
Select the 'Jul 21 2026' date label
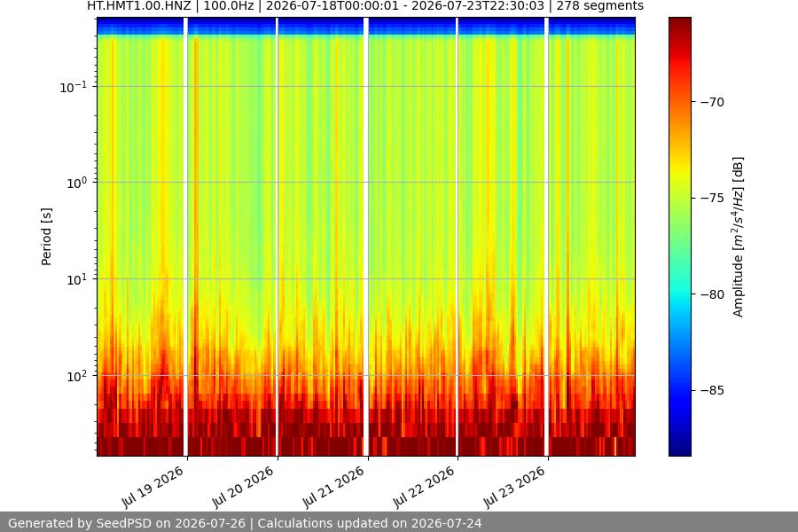[333, 487]
